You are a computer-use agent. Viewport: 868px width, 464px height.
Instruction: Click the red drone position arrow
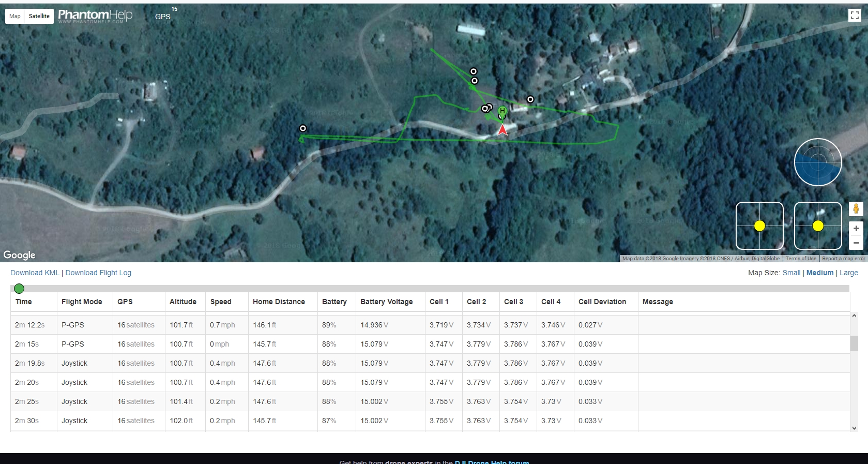point(502,129)
